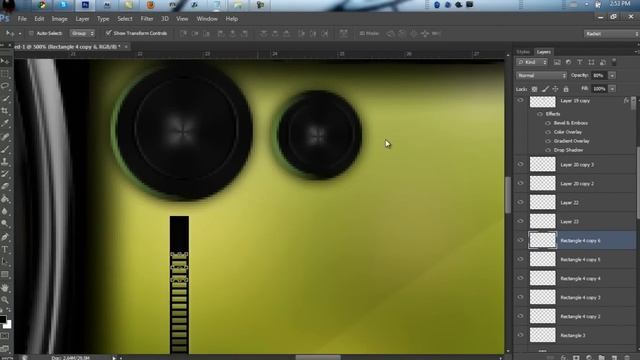Select the Path Selection tool
The width and height of the screenshot is (640, 360).
5,262
